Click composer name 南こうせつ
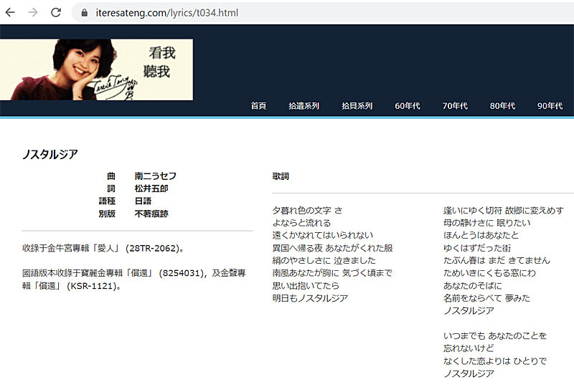 click(x=156, y=176)
